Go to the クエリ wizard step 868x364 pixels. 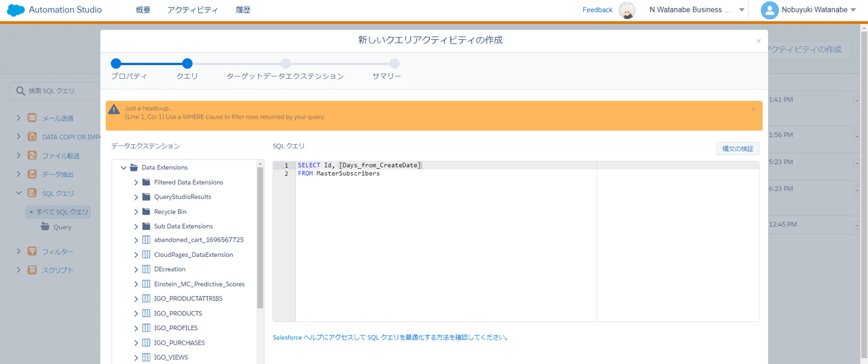click(x=187, y=64)
